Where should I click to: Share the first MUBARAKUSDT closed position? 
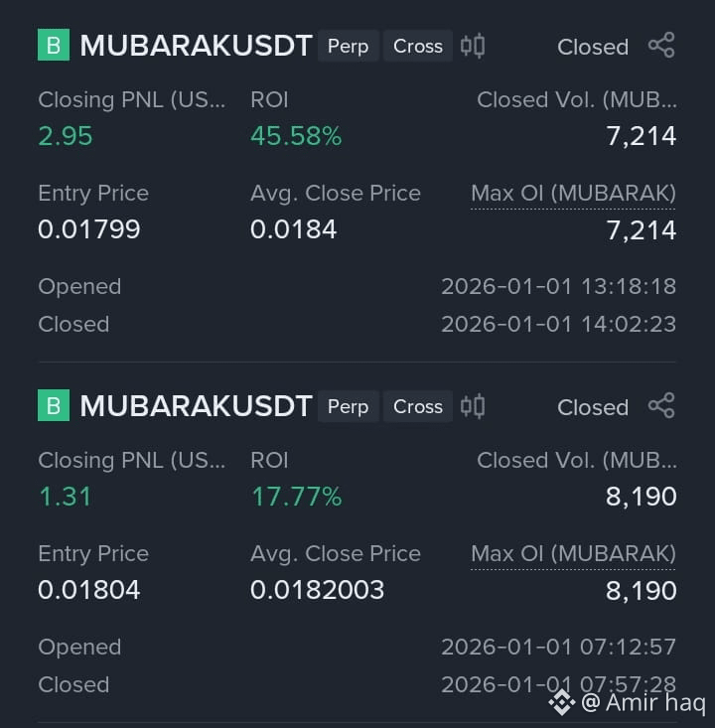(x=661, y=45)
